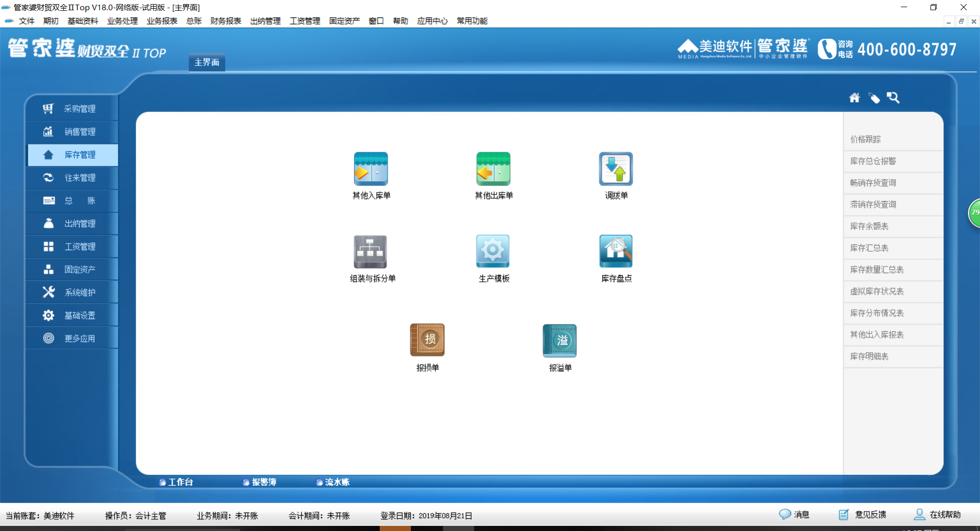Switch to the 工作台 bottom tab

tap(176, 482)
